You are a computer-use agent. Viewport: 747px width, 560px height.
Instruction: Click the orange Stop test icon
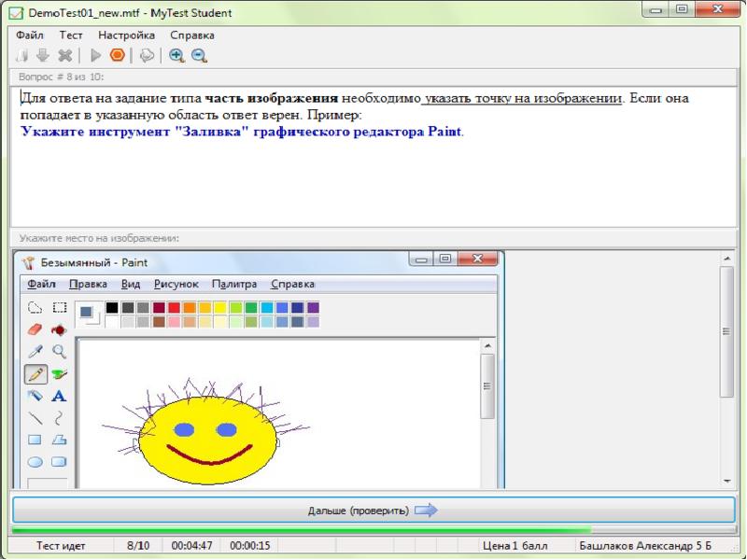(117, 55)
